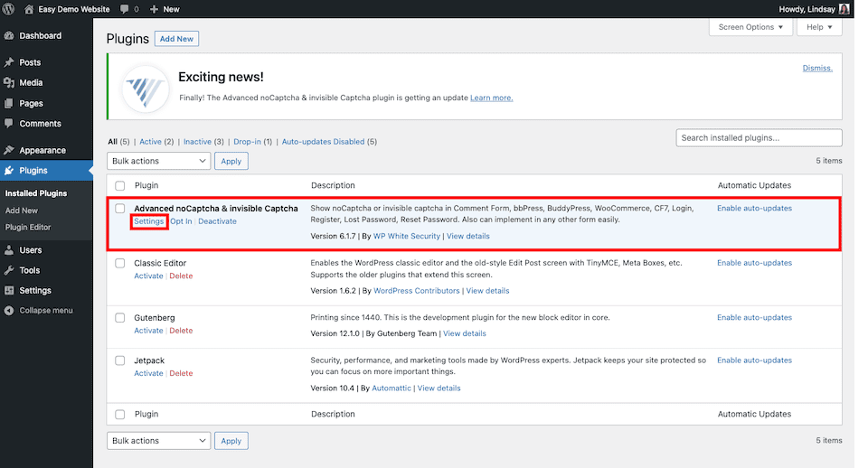Expand the Help tab dropdown
The image size is (868, 468).
pos(819,27)
